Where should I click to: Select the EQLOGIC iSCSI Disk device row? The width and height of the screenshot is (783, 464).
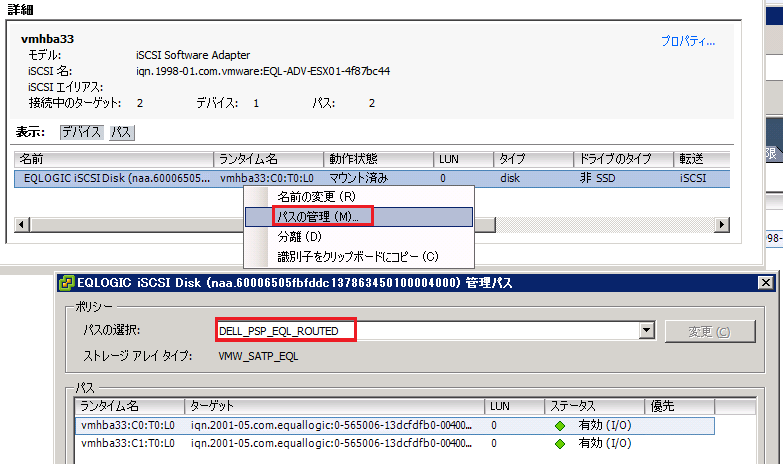point(372,178)
